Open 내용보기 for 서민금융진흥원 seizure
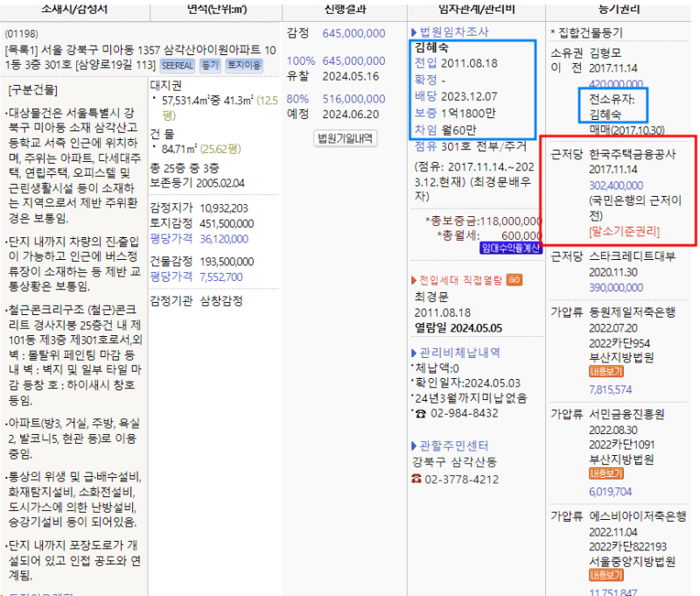Viewport: 700px width, 596px height. click(x=606, y=473)
